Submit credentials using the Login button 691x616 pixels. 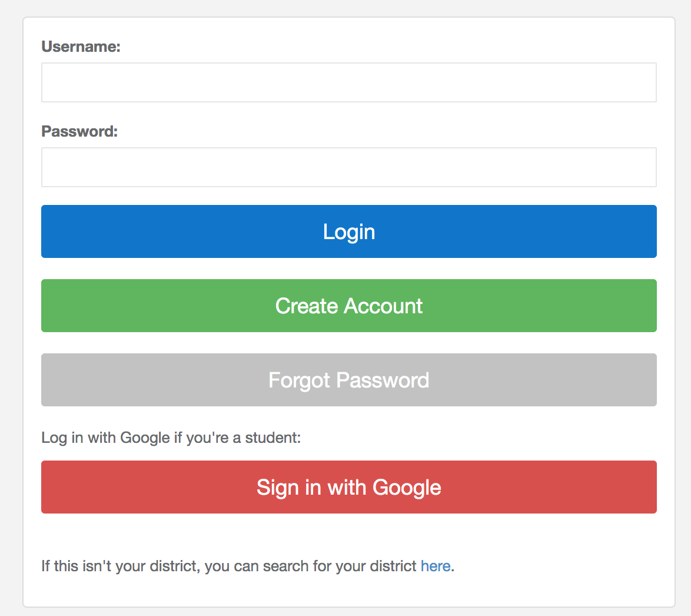348,231
